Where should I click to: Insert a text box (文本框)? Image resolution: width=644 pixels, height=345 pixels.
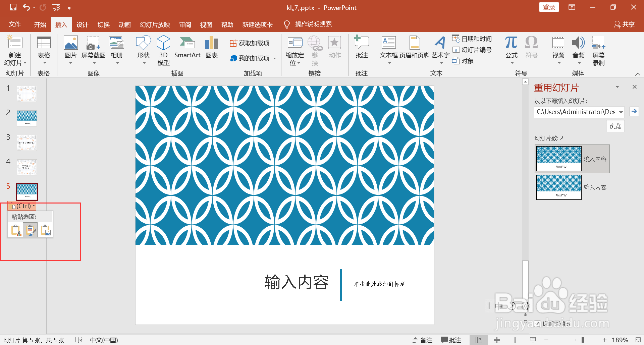pyautogui.click(x=389, y=50)
